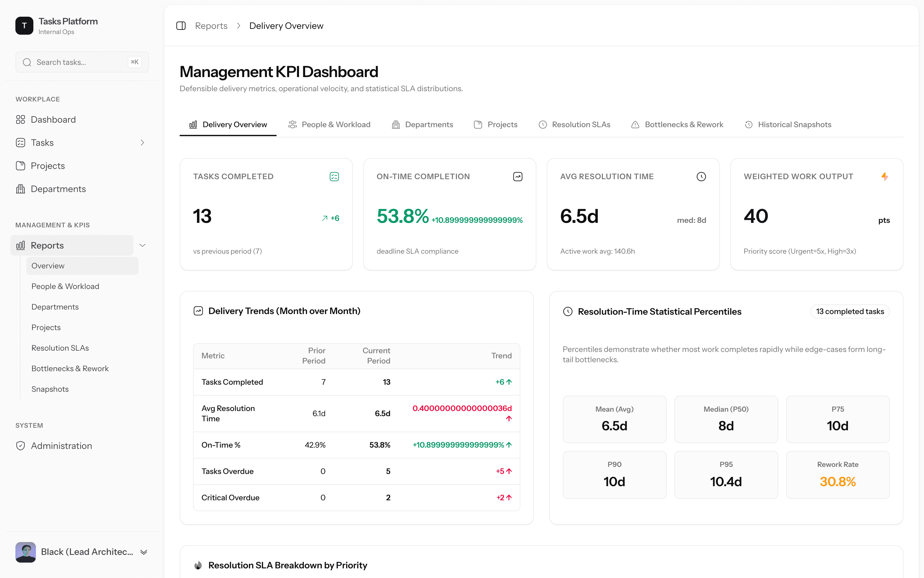Click the Projects folder icon in sidebar
Viewport: 924px width, 578px height.
tap(21, 165)
